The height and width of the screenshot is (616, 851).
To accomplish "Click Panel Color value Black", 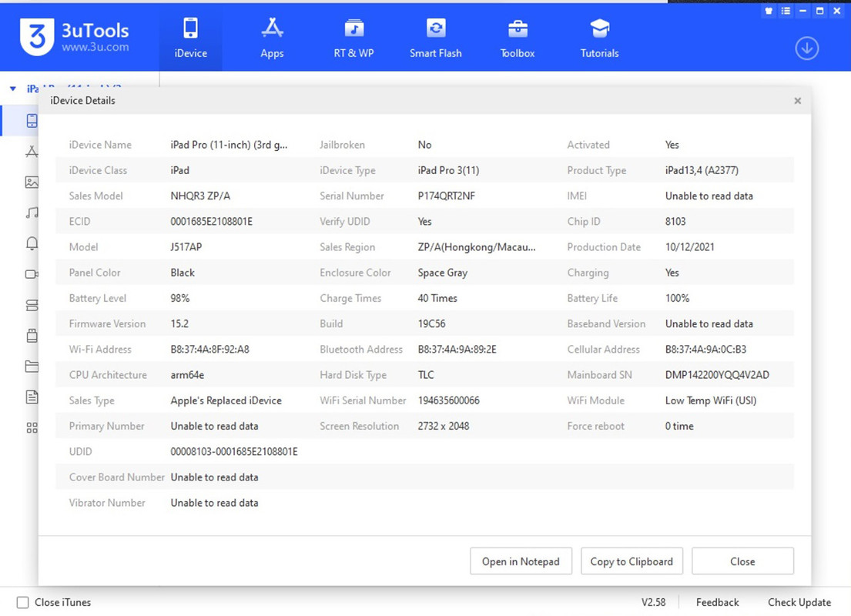I will click(x=183, y=273).
